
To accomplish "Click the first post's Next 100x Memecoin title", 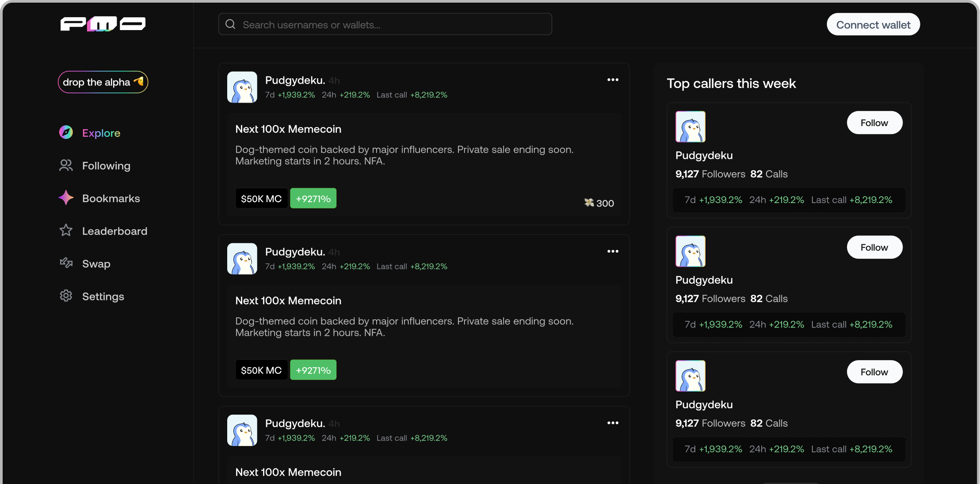I will [x=288, y=129].
